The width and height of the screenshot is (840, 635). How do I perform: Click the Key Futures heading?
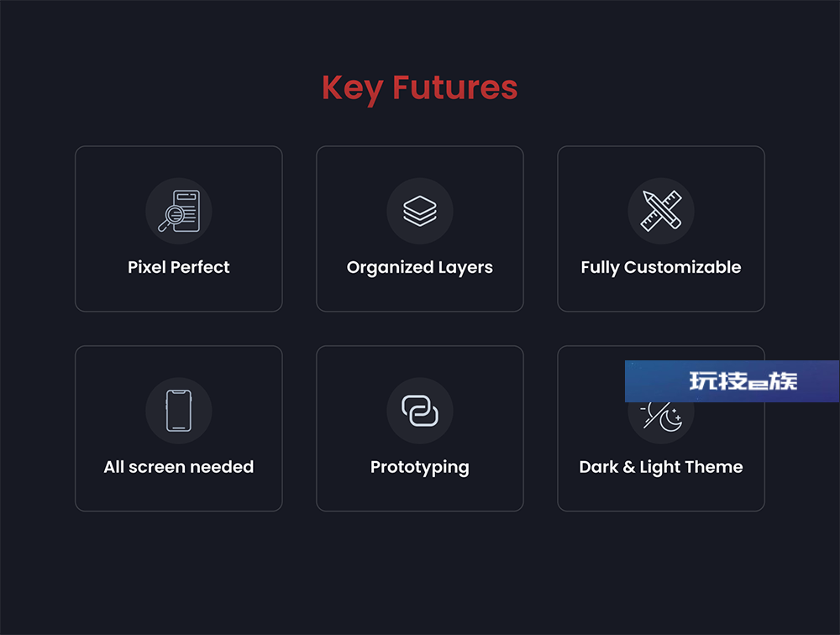(x=420, y=88)
